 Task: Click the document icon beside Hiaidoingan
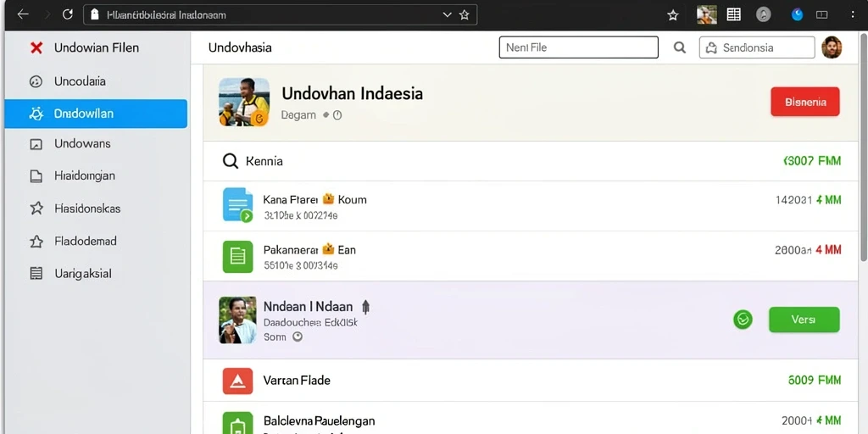36,176
